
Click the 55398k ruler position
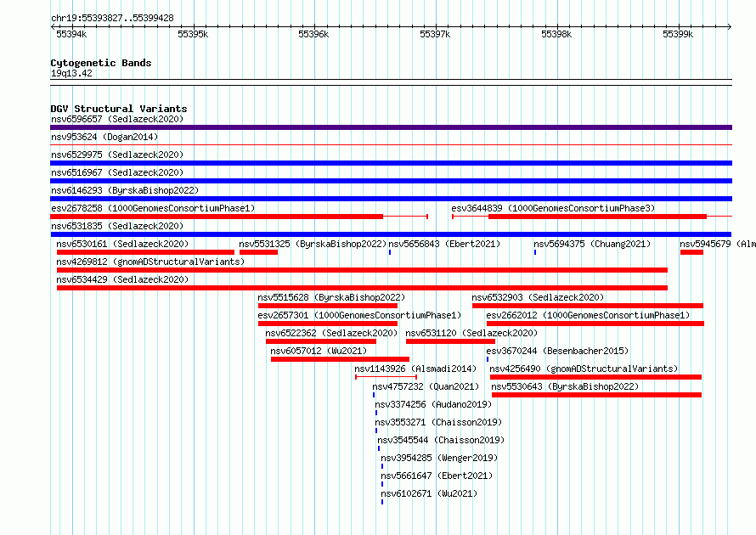[x=556, y=34]
